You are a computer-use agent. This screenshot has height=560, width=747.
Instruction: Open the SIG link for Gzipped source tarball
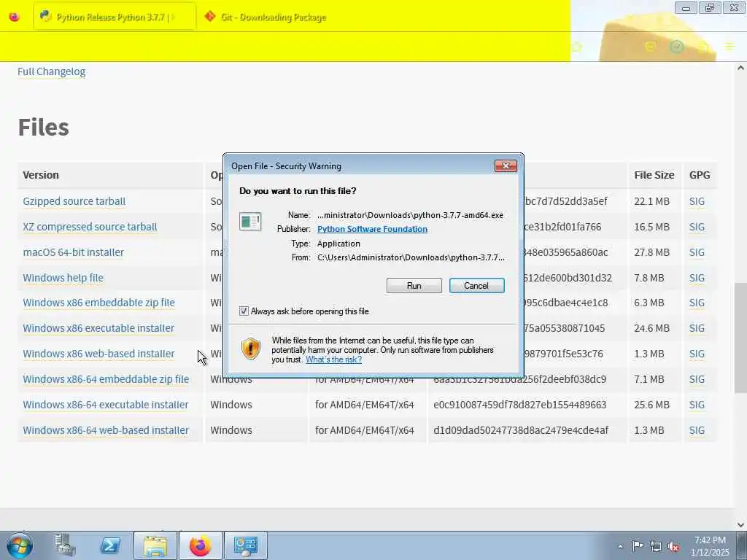[x=697, y=201]
